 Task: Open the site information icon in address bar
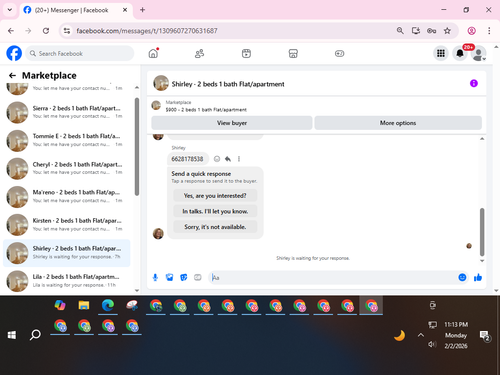tap(67, 31)
